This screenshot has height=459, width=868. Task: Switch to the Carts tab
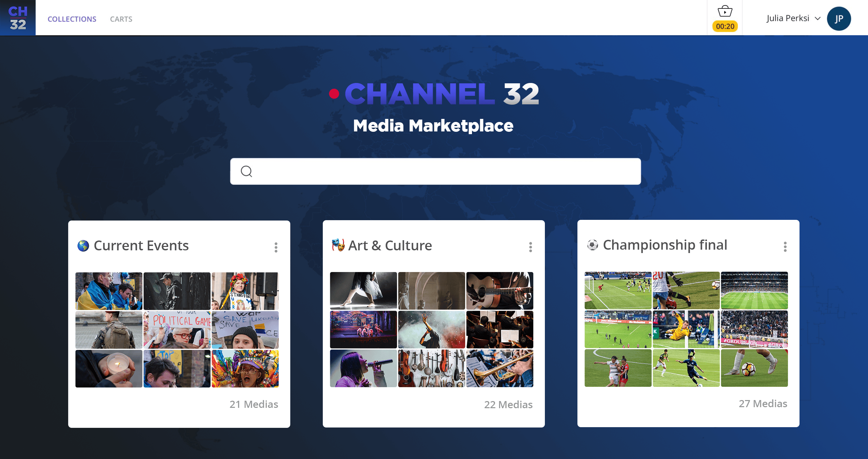121,19
